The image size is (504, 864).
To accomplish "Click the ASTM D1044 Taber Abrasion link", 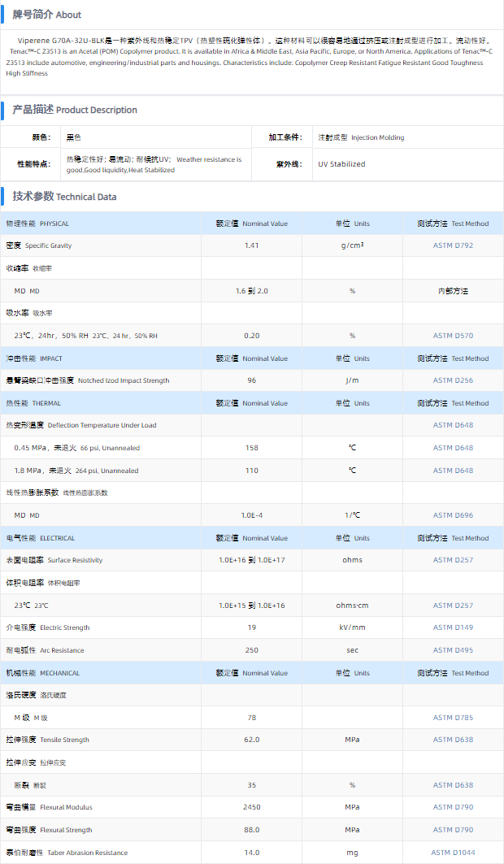I will coord(453,853).
